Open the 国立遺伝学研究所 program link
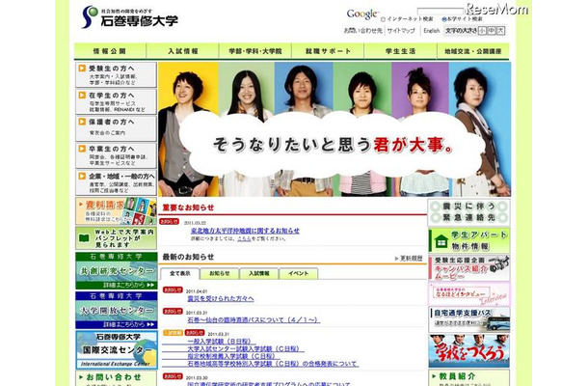Viewport: 588px width, 386px height. [269, 383]
